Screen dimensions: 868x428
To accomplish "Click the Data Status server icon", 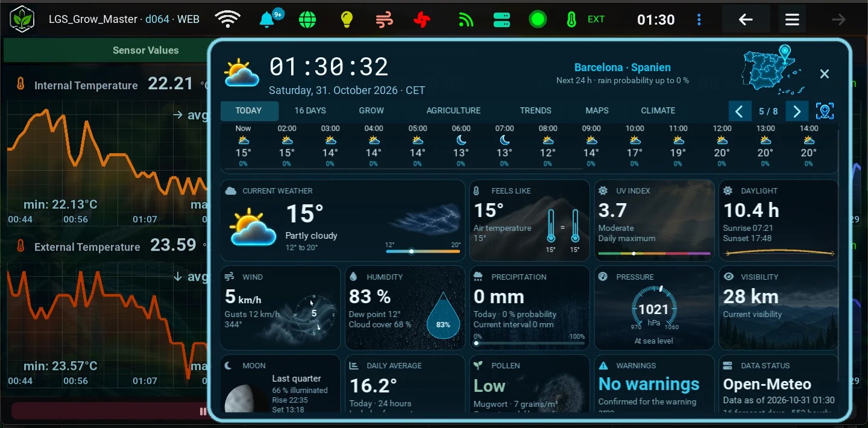I will (728, 366).
